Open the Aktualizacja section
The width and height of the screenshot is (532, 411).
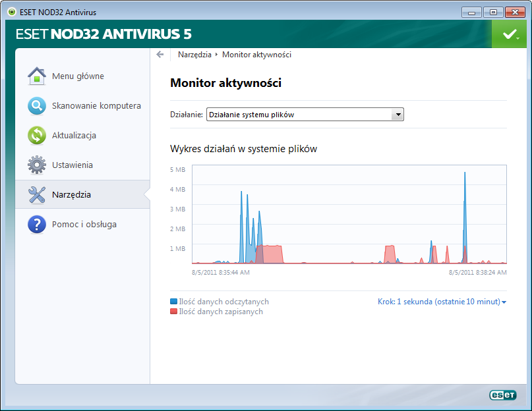click(x=82, y=135)
